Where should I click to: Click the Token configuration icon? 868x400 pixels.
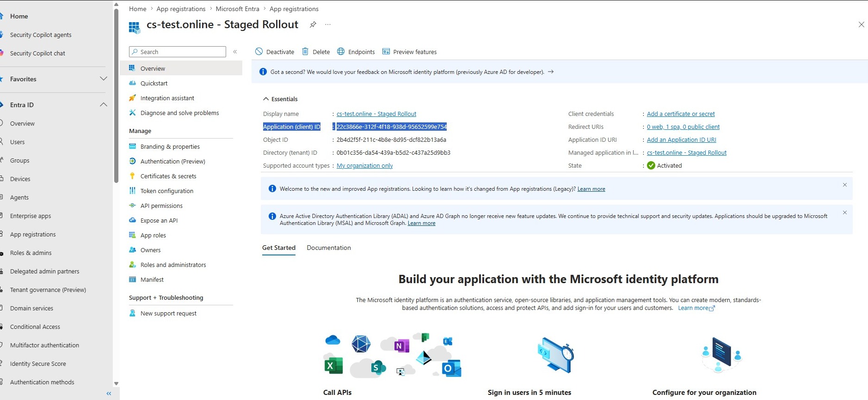132,191
